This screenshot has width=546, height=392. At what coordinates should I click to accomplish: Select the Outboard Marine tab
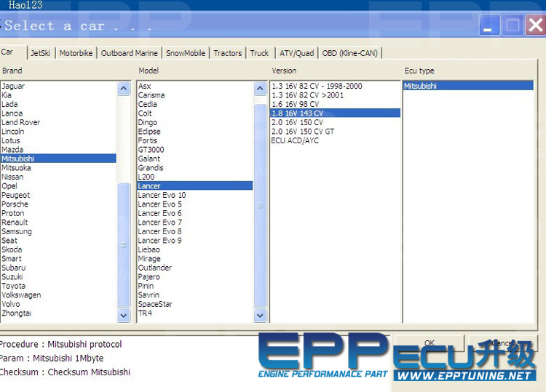coord(129,53)
